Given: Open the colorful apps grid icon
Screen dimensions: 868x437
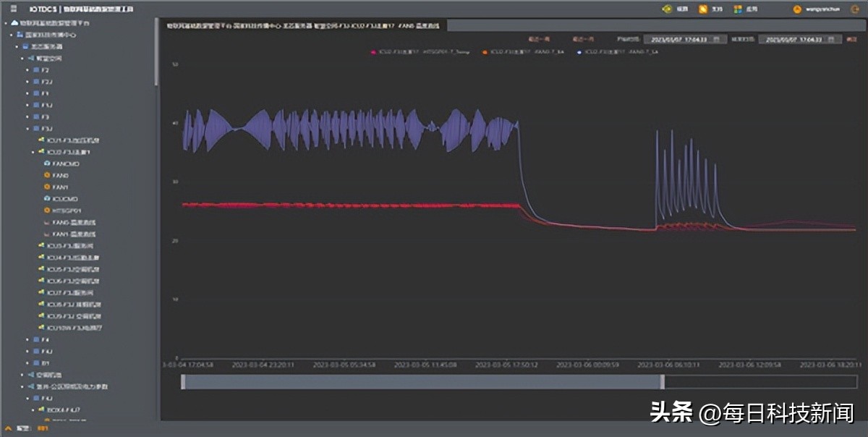Looking at the screenshot, I should [738, 9].
